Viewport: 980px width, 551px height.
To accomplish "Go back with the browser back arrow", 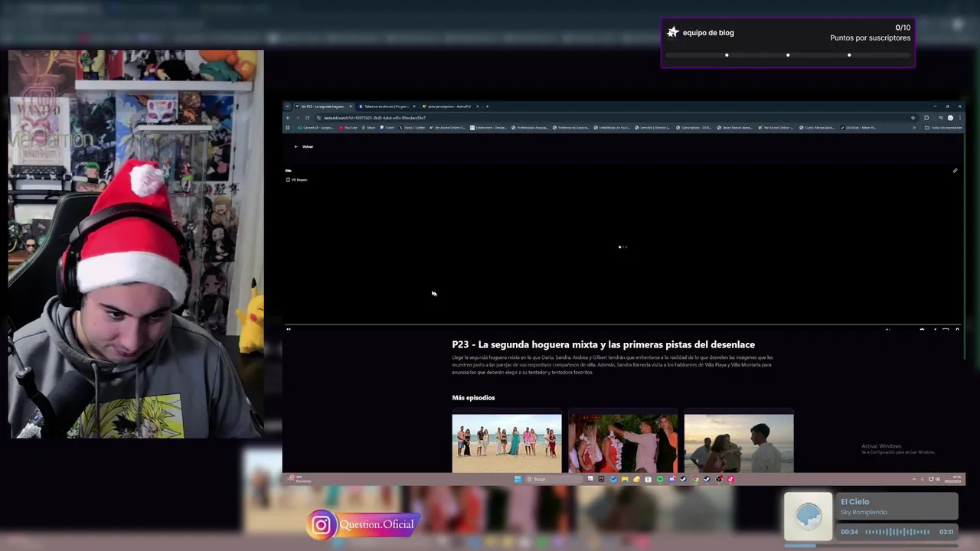I will click(x=288, y=118).
